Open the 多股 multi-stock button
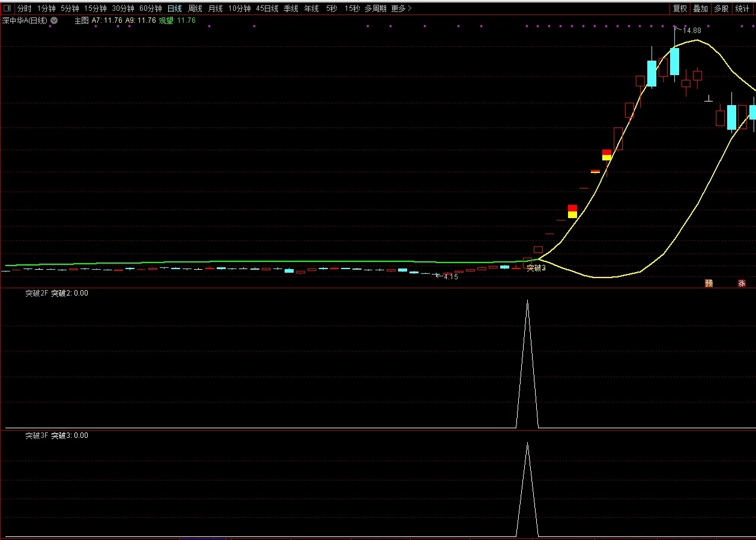 pyautogui.click(x=721, y=8)
